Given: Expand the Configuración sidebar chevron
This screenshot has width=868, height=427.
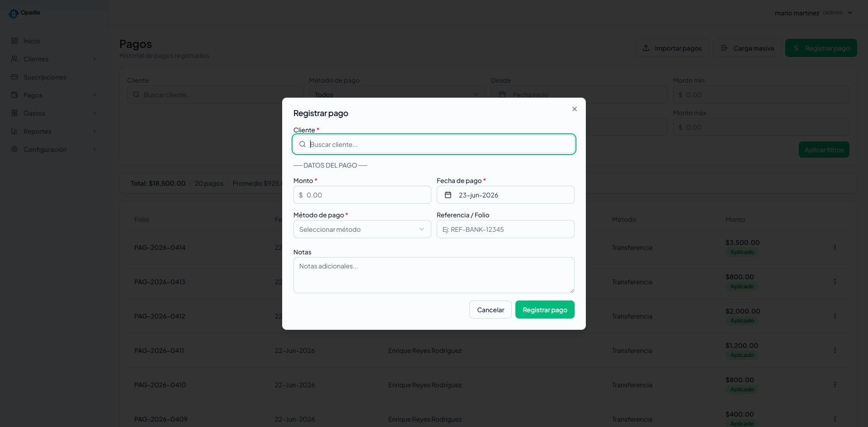Looking at the screenshot, I should pyautogui.click(x=94, y=149).
